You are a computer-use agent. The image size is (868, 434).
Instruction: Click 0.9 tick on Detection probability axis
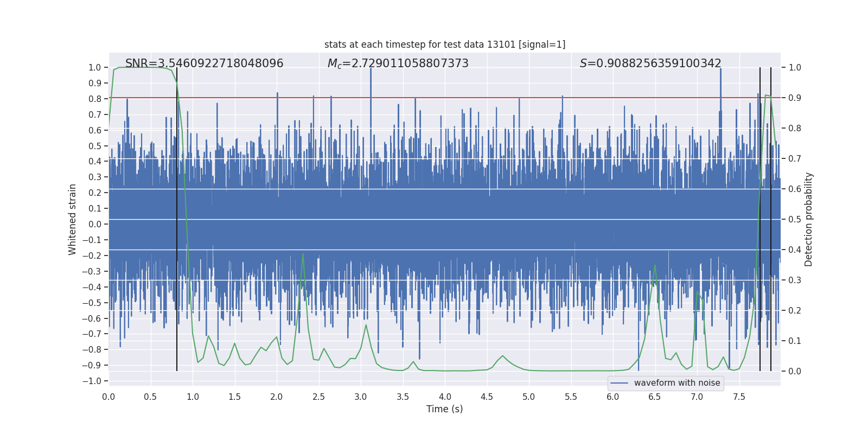pyautogui.click(x=795, y=98)
